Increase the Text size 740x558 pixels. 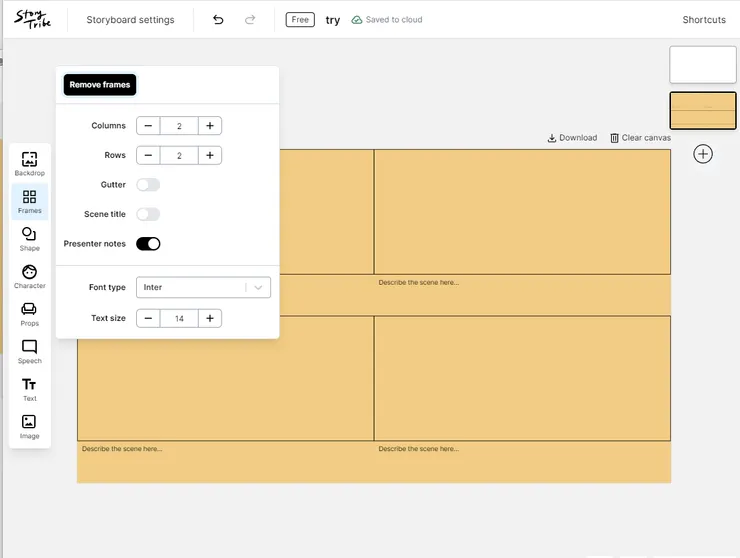click(210, 318)
